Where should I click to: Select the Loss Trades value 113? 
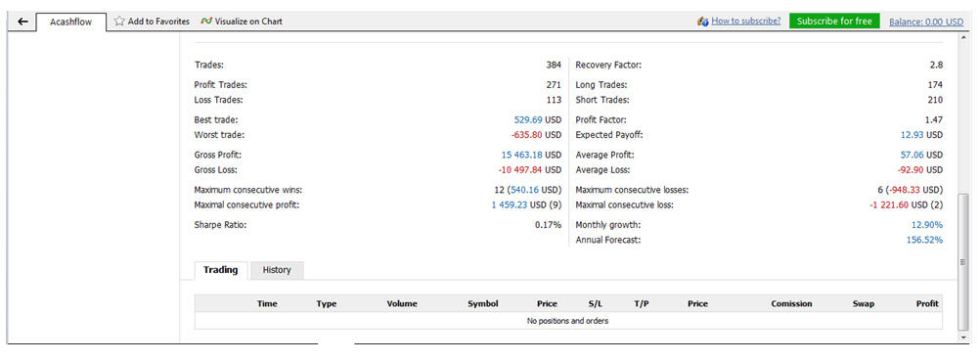point(554,100)
